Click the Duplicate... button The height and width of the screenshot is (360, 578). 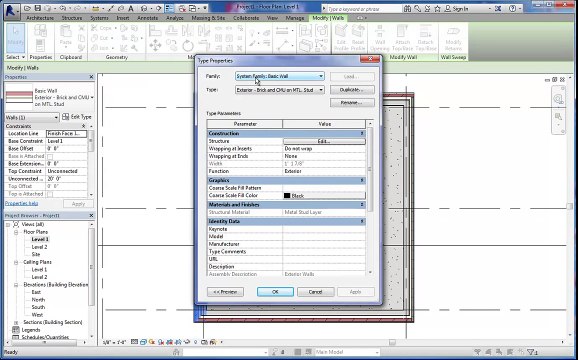352,90
